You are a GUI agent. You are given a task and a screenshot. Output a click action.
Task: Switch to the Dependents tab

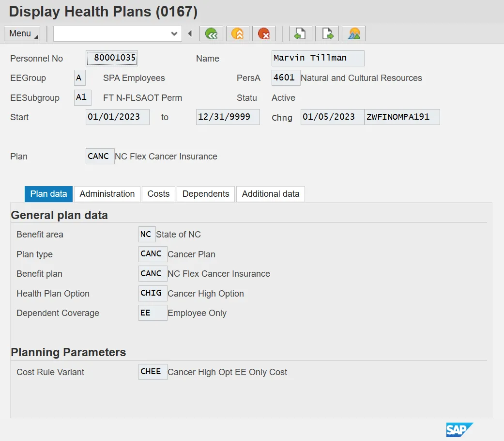coord(206,194)
